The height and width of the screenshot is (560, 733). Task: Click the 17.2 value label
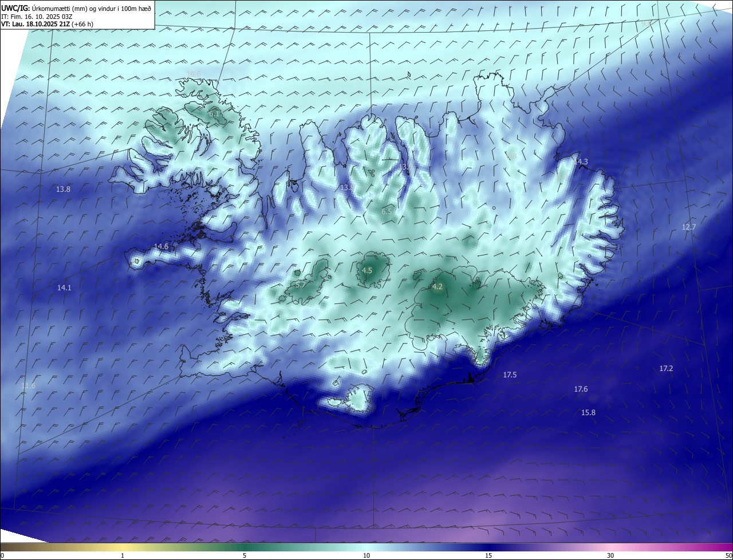pos(666,369)
